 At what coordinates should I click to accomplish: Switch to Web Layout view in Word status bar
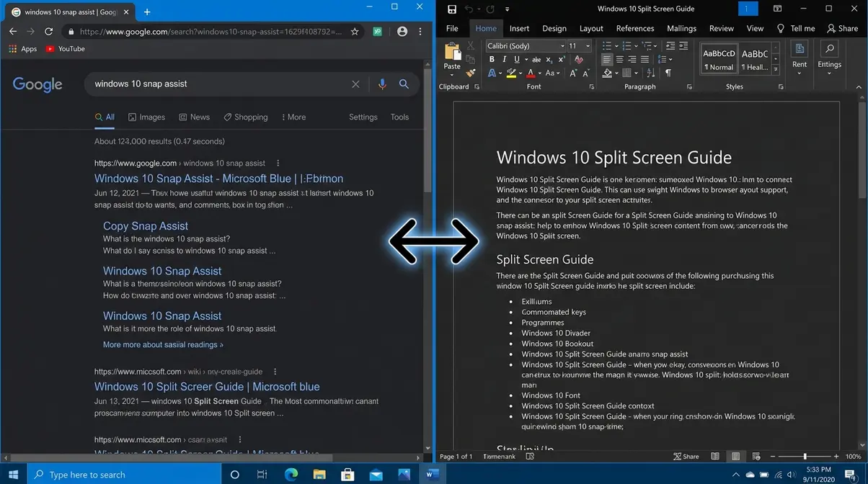755,456
